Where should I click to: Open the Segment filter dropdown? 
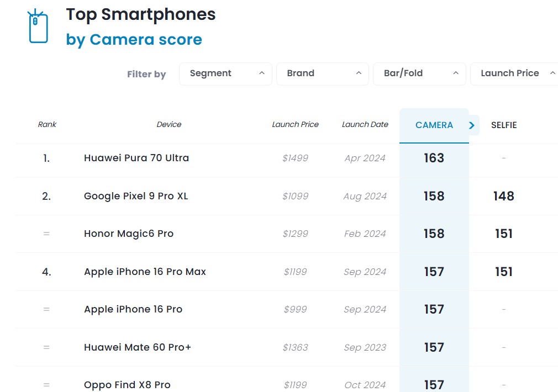(x=225, y=73)
